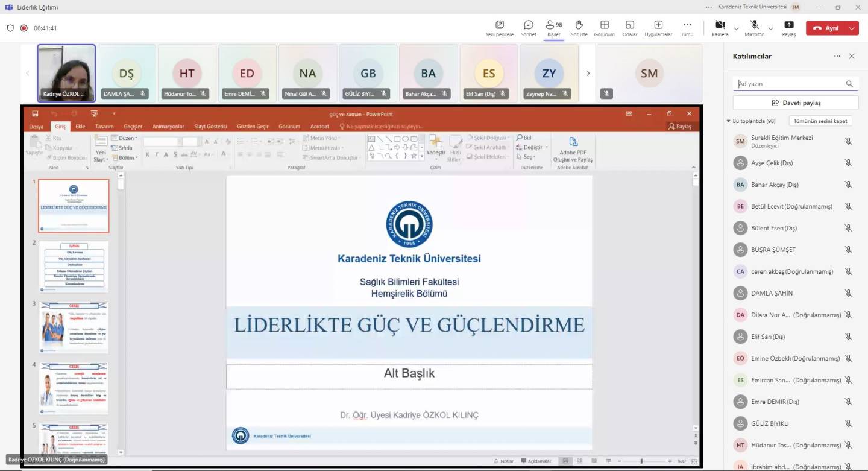868x471 pixels.
Task: Unmute the Mikrofon
Action: tap(754, 28)
